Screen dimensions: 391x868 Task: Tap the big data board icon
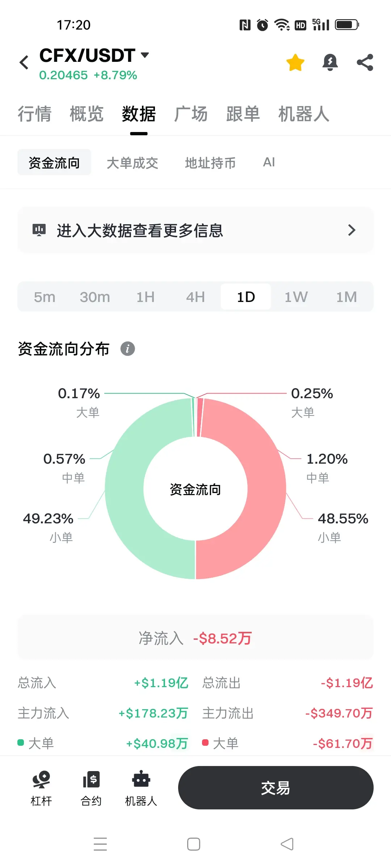click(39, 230)
